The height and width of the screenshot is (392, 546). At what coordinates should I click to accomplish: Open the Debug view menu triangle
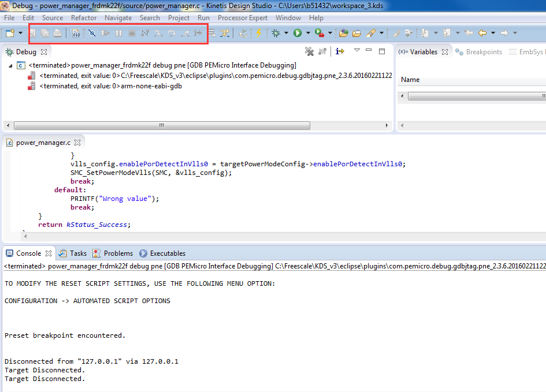[x=357, y=50]
